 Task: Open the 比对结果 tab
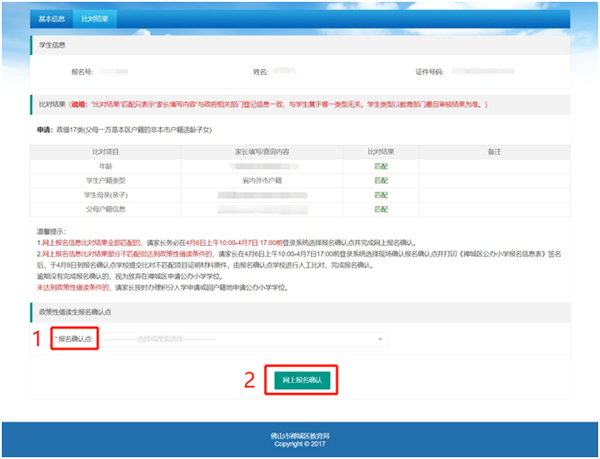(95, 18)
